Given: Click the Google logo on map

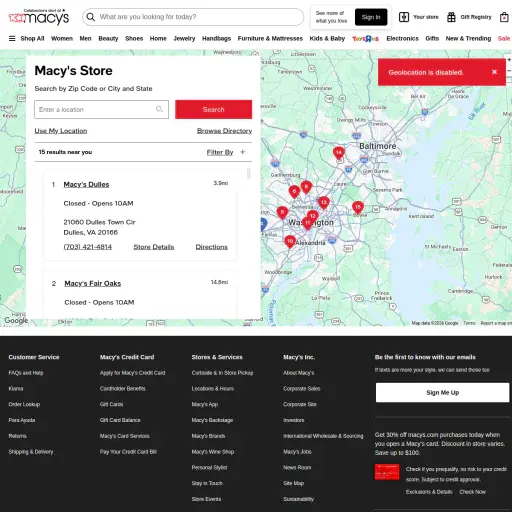Looking at the screenshot, I should (16, 320).
